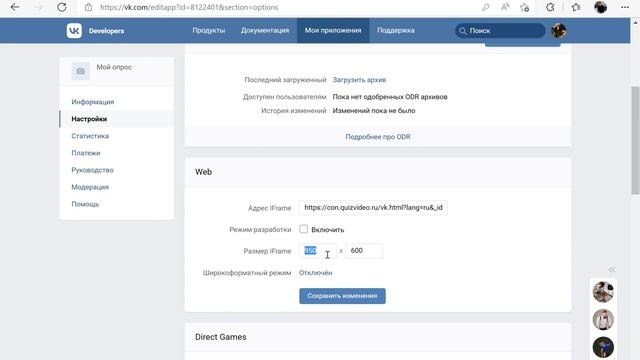Click the VK logo icon
Screen dimensions: 640x360
tap(74, 31)
